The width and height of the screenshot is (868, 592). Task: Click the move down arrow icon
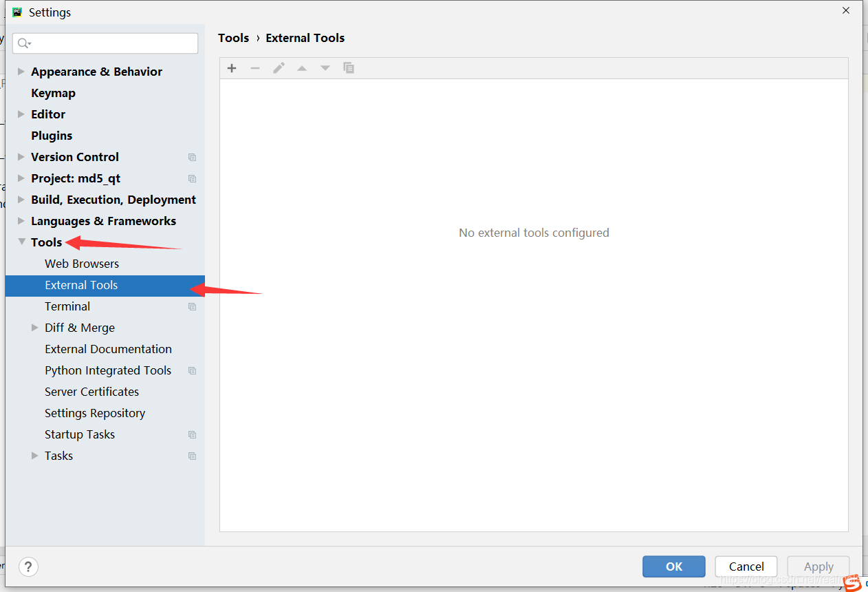point(325,68)
